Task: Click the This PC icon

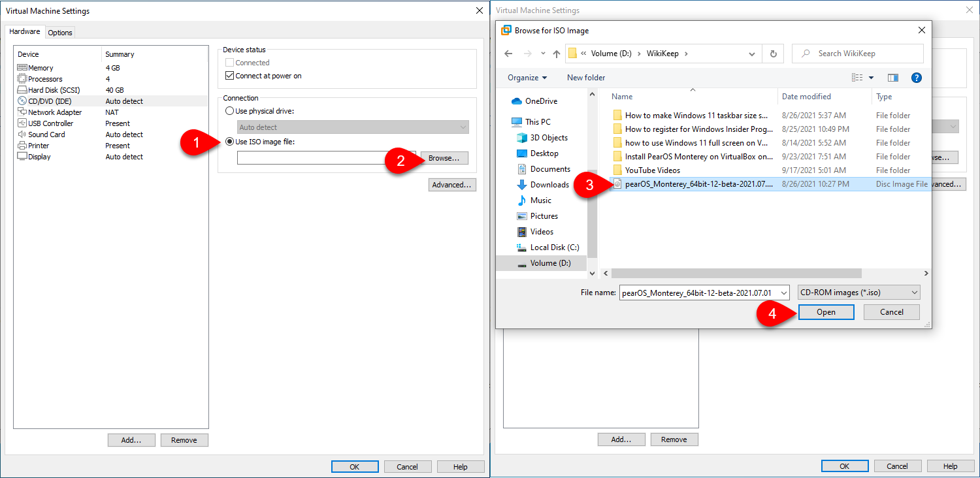Action: [517, 122]
